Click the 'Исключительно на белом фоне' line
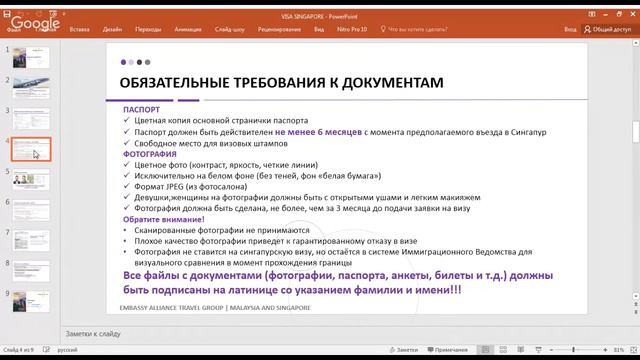 coord(258,176)
